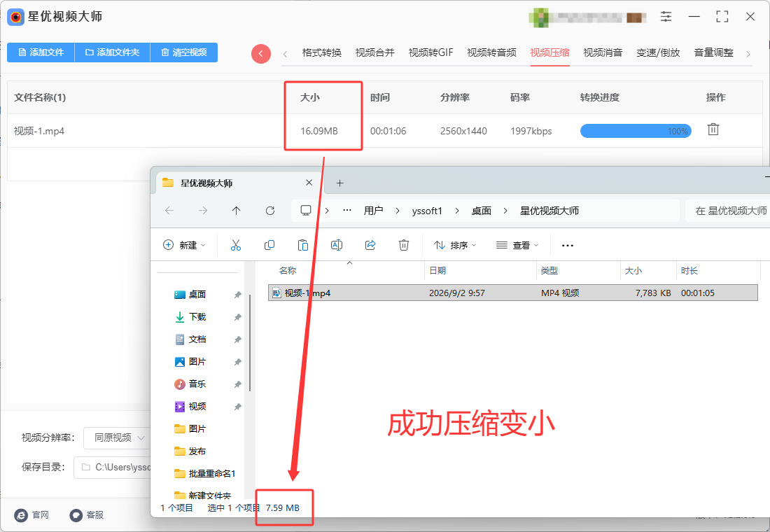Open 批量重命名1 folder in sidebar
Viewport: 770px width, 532px height.
click(x=205, y=473)
